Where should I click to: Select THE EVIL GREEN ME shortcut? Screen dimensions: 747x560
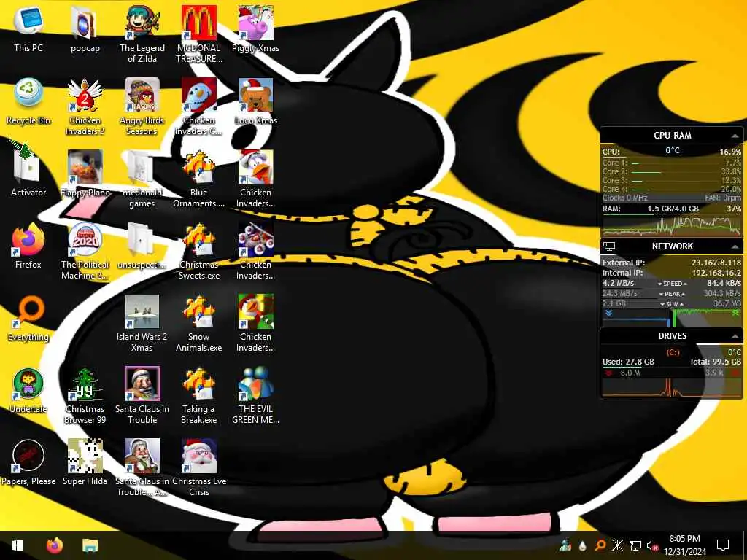tap(255, 396)
